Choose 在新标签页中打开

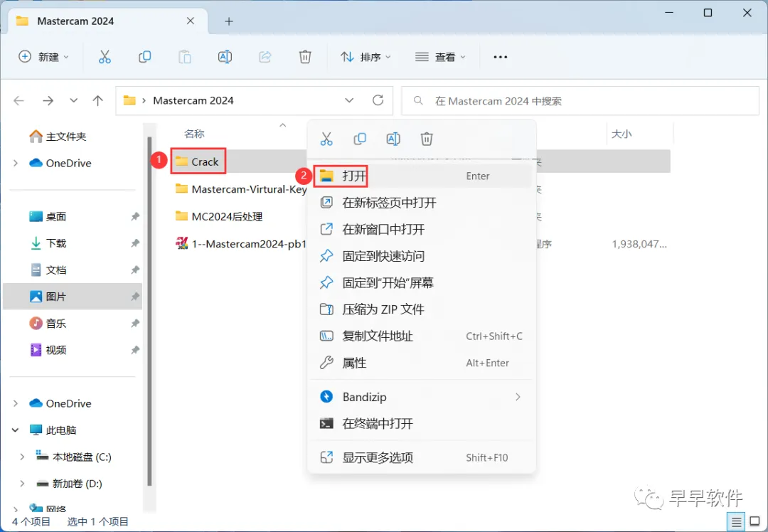[421, 202]
